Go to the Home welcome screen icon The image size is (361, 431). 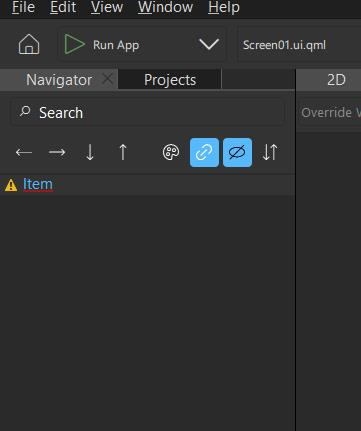pos(29,44)
